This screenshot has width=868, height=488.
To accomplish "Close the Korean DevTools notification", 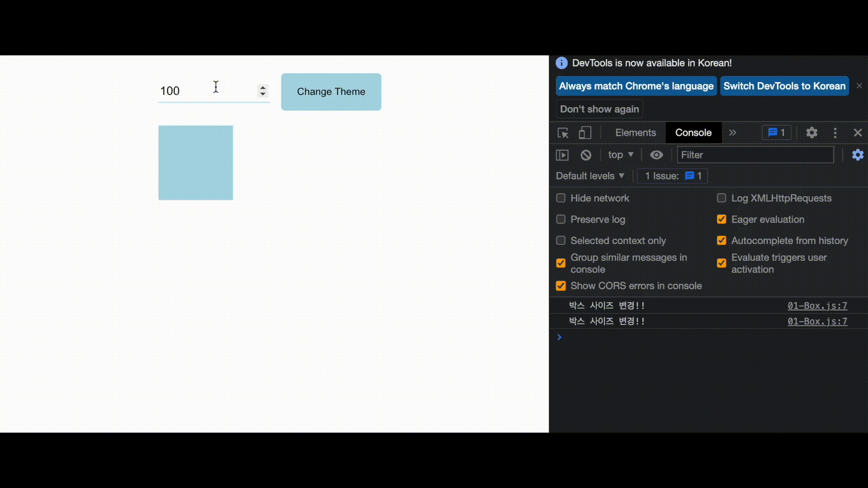I will (859, 85).
